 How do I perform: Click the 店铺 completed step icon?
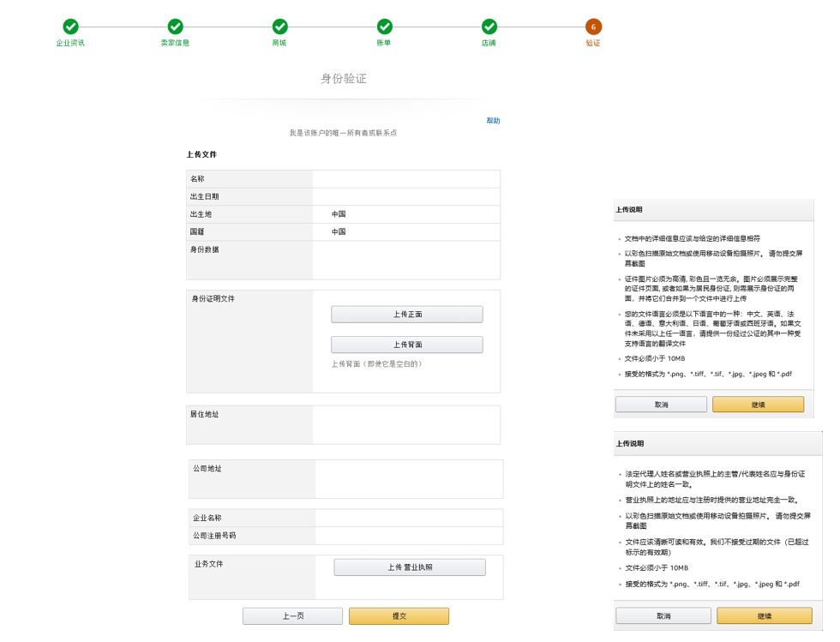point(489,27)
